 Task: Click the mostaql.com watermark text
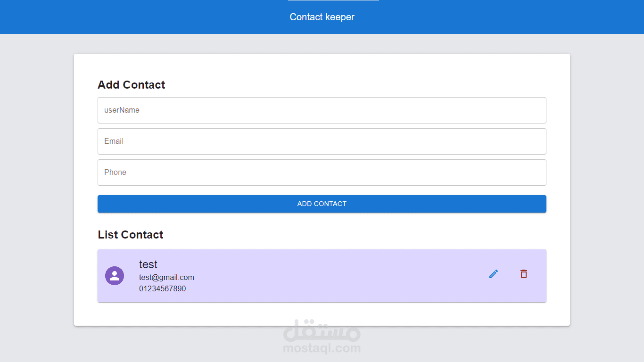(x=322, y=349)
